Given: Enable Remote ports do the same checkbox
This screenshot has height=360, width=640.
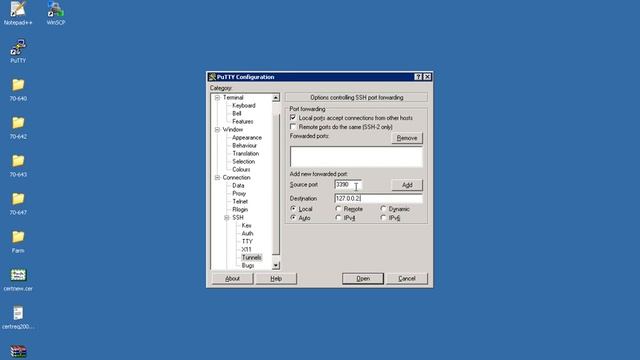Looking at the screenshot, I should click(x=293, y=127).
